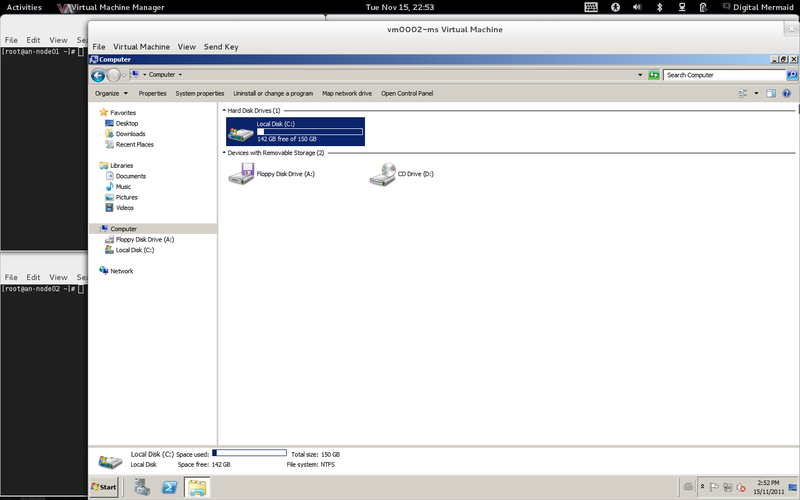Open the File menu of vm0002-ms window
Viewport: 800px width, 500px height.
pos(99,46)
